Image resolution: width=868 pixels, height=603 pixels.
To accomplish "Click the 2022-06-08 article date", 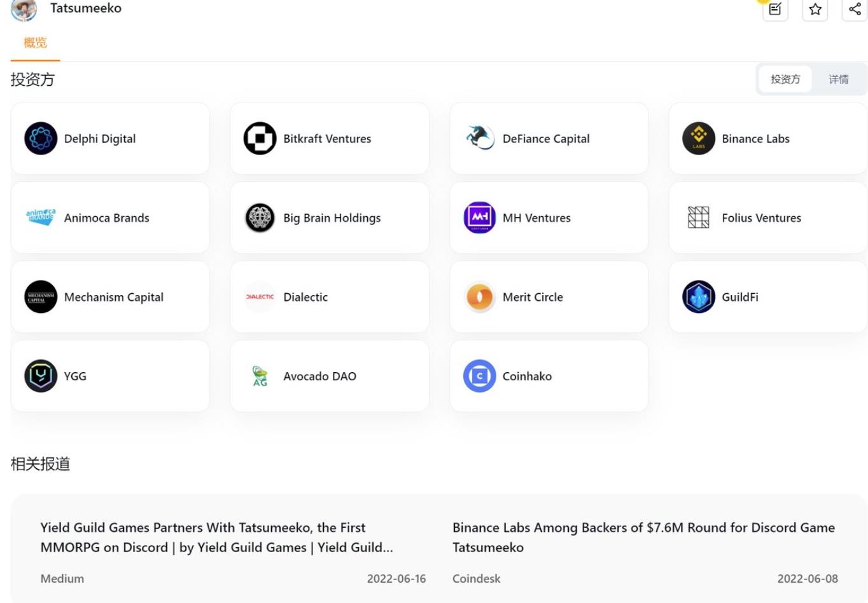I will (808, 579).
